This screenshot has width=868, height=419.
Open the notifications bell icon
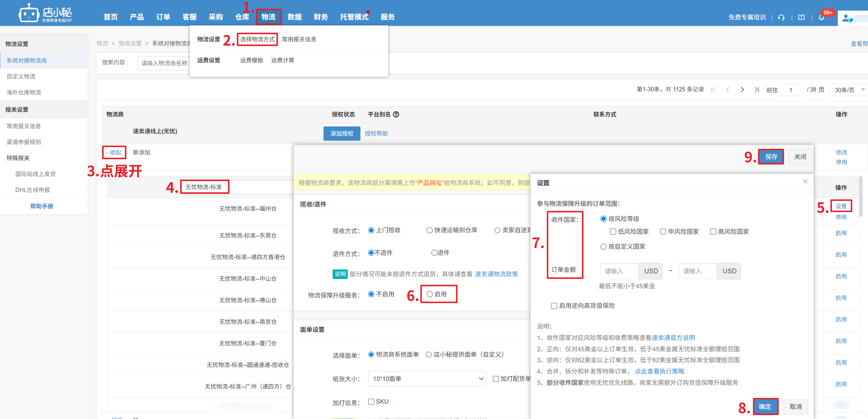[x=821, y=17]
